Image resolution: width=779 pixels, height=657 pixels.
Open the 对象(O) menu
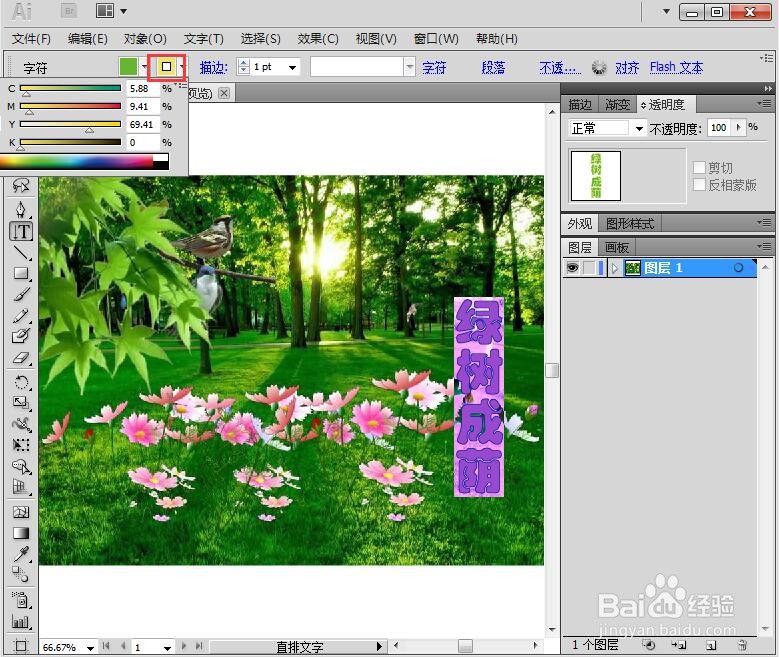point(146,39)
